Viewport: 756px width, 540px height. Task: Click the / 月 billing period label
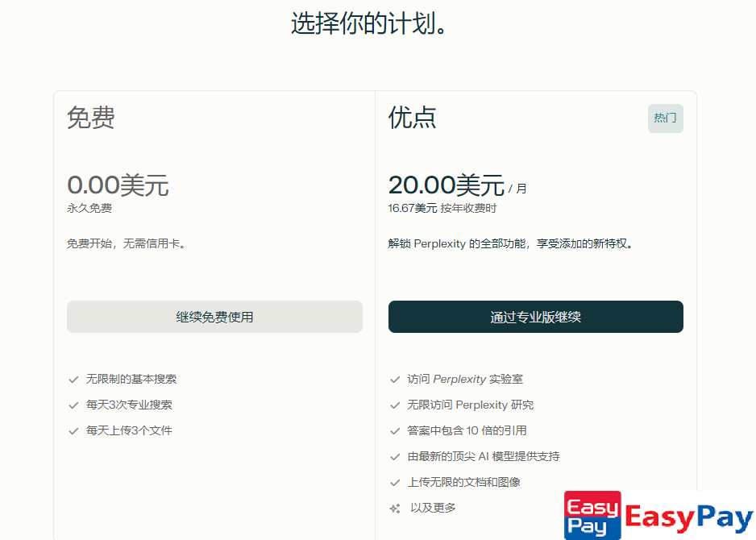517,189
